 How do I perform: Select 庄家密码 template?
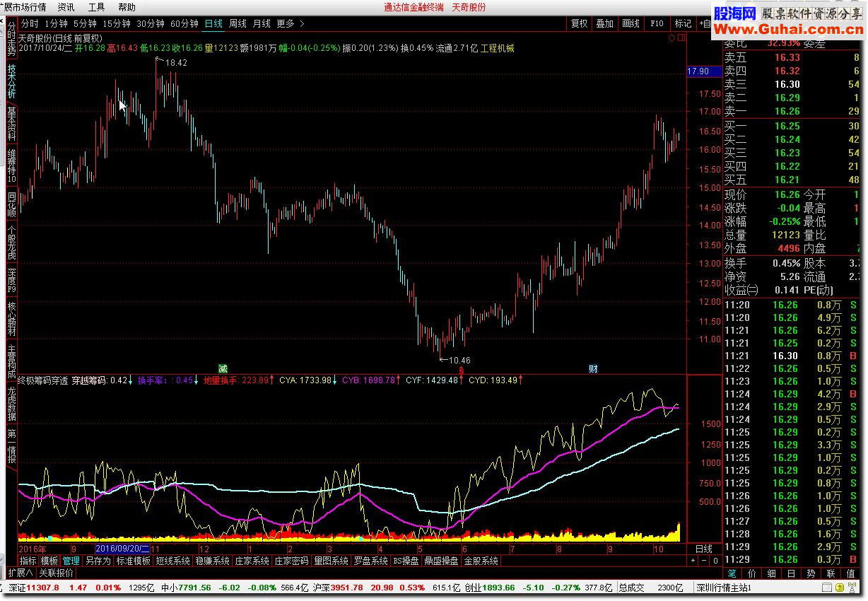[x=291, y=561]
